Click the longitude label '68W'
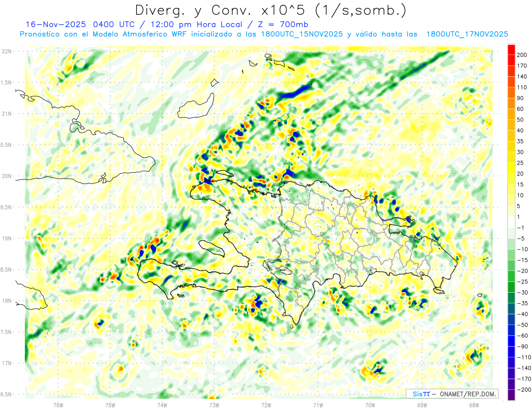 474,405
